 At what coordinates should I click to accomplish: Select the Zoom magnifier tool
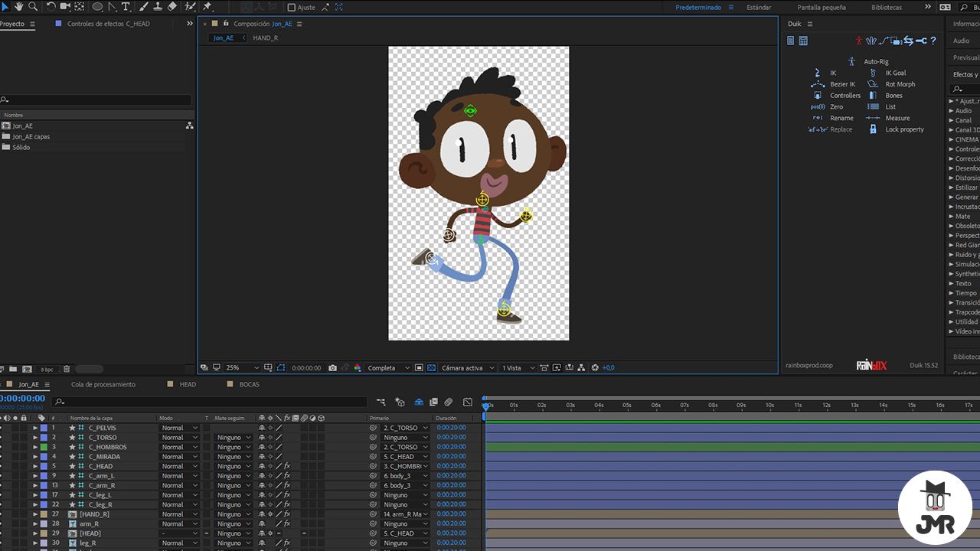[33, 6]
